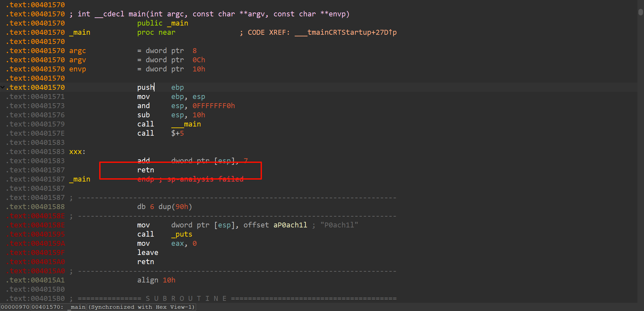Click the 'xxx:' label
Image resolution: width=644 pixels, height=311 pixels.
click(77, 152)
